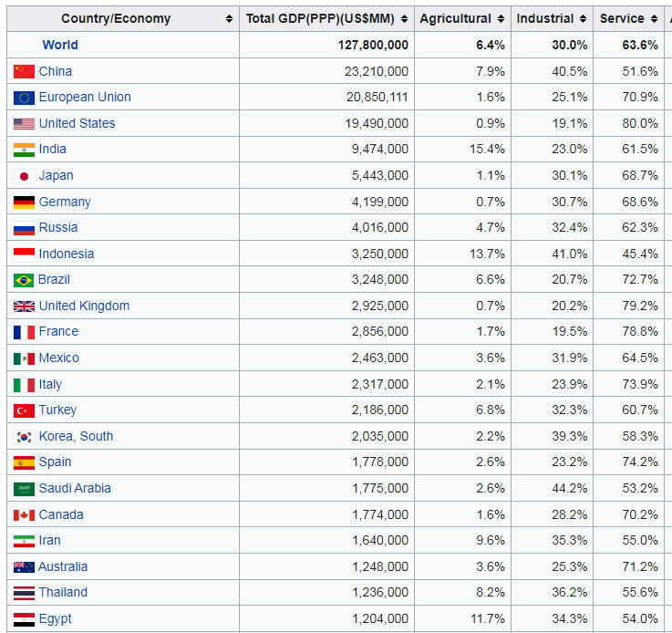Open the China link
This screenshot has height=633, width=672.
point(56,71)
